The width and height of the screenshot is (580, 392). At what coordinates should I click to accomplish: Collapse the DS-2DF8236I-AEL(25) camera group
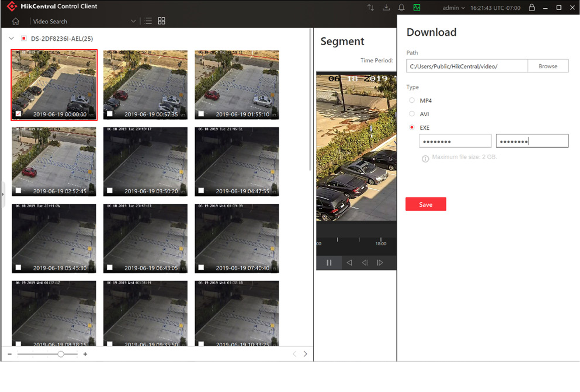(11, 39)
